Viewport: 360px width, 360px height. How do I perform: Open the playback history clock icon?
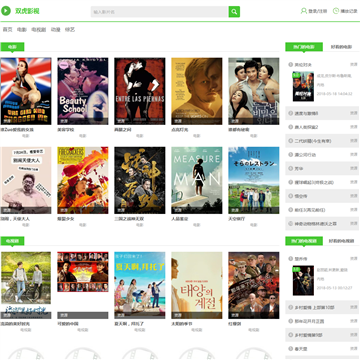(336, 11)
